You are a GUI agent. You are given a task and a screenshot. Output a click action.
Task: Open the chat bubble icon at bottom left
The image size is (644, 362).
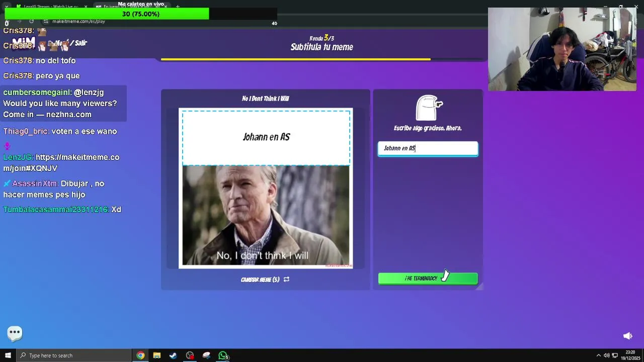coord(15,332)
